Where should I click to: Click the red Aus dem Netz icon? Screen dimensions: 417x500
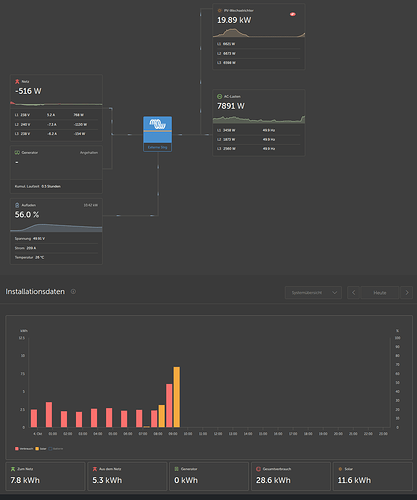point(95,469)
